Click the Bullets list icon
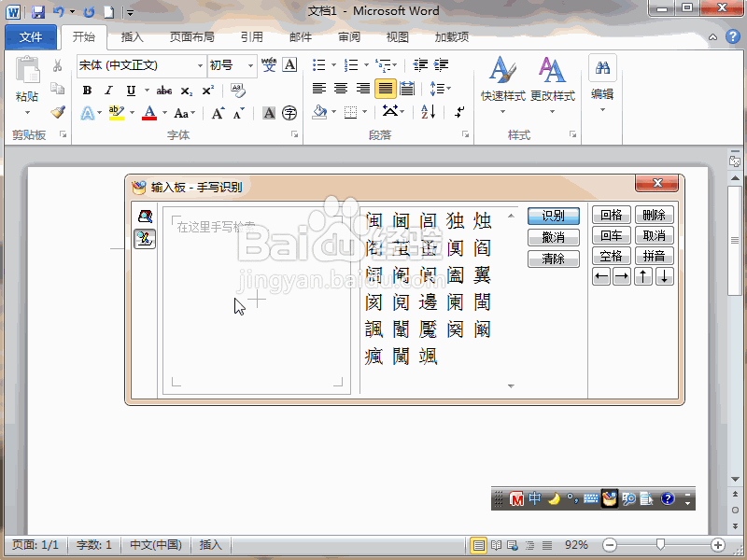Screen dimensions: 747x560 (318, 64)
